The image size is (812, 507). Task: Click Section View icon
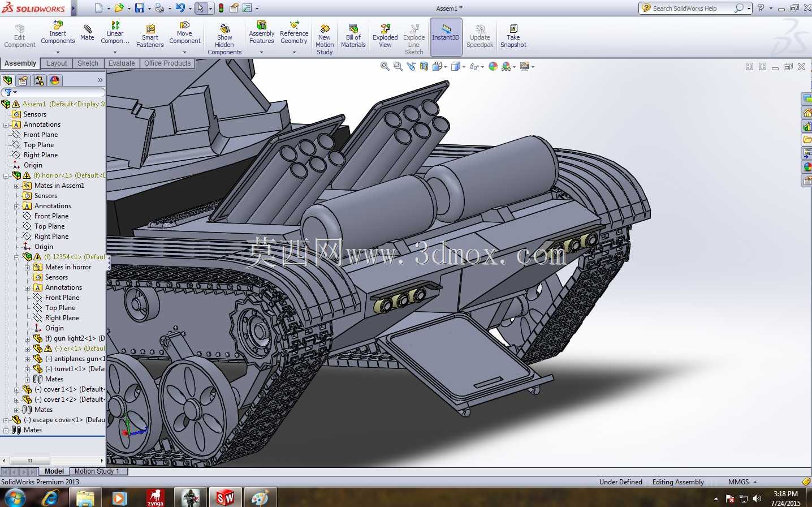point(424,66)
